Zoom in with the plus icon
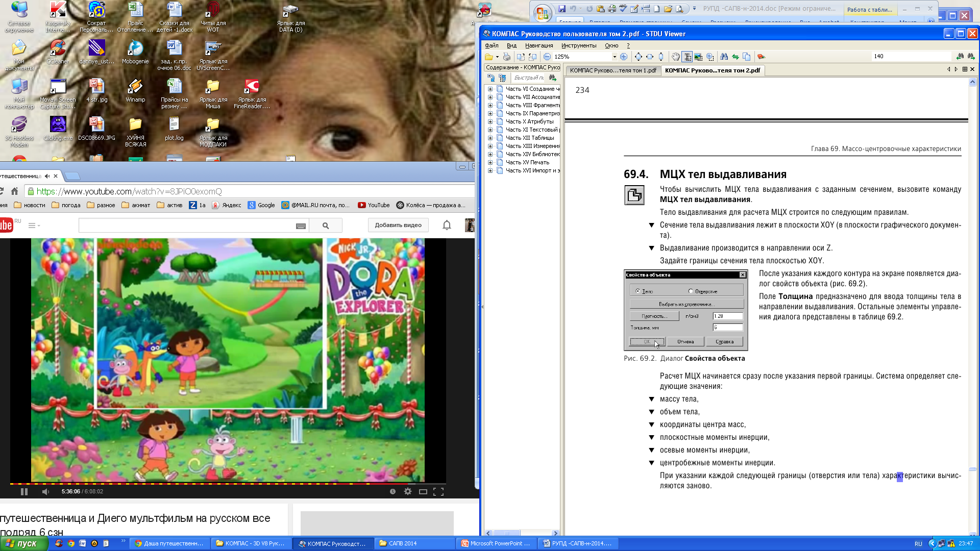 [624, 57]
